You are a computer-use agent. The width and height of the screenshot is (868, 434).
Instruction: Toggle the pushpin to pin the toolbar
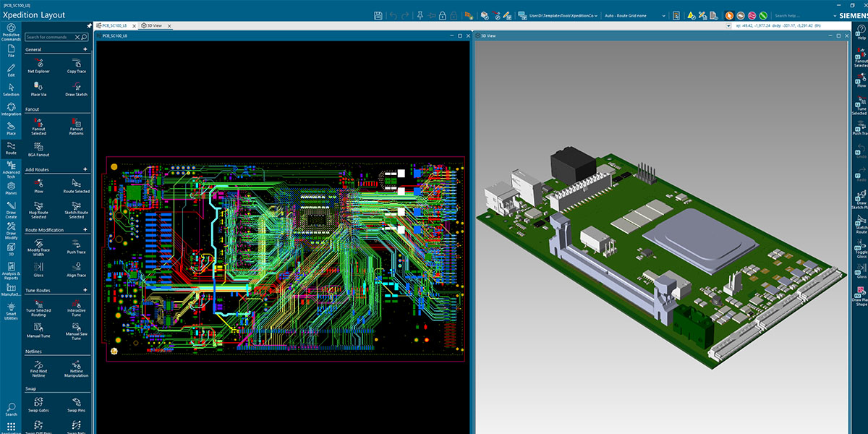(420, 15)
